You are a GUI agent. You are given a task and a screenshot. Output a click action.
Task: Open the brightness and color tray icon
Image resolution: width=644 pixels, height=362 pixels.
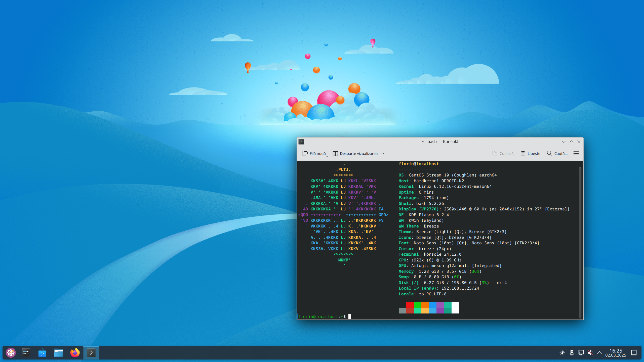tap(562, 353)
